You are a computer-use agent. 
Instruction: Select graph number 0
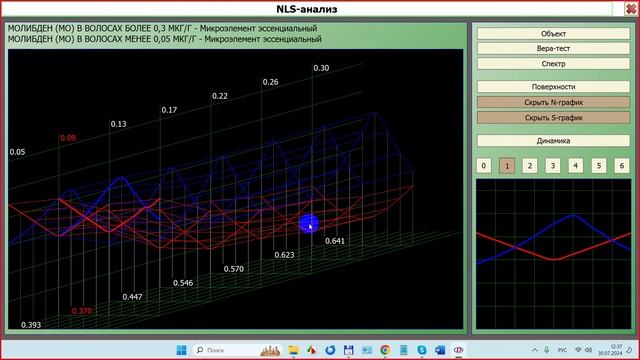484,166
